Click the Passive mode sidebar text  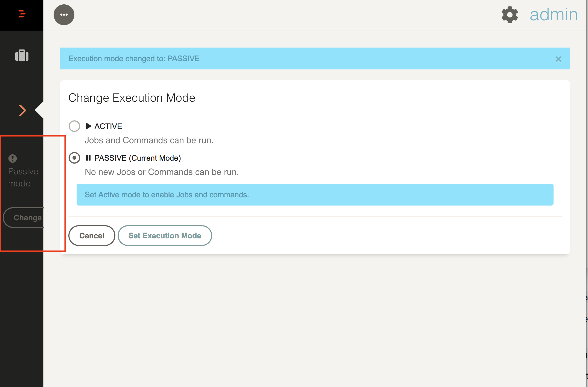[23, 177]
